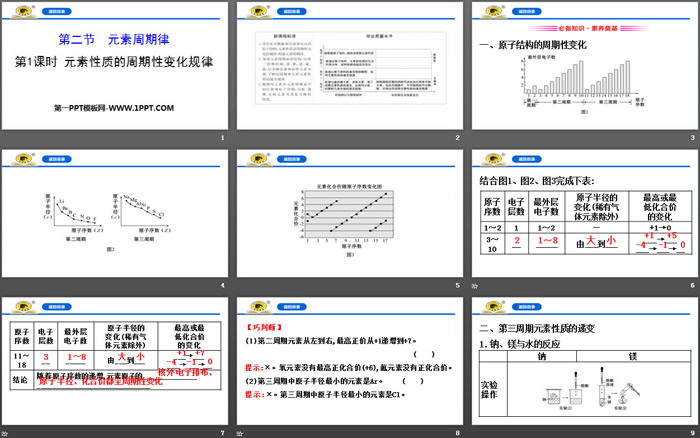Open the 1PPT.COM website link on slide 1
Viewport: 700px width, 438px height.
(114, 107)
